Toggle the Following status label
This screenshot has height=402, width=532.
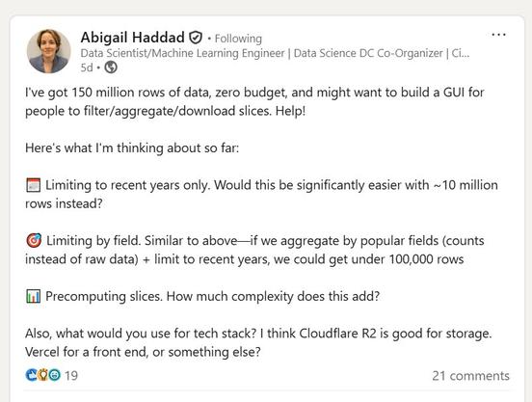pyautogui.click(x=238, y=39)
